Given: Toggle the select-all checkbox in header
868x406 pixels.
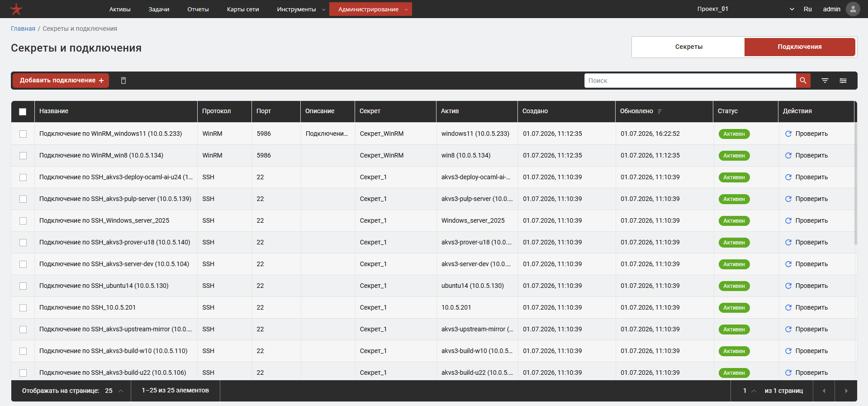Looking at the screenshot, I should coord(23,111).
